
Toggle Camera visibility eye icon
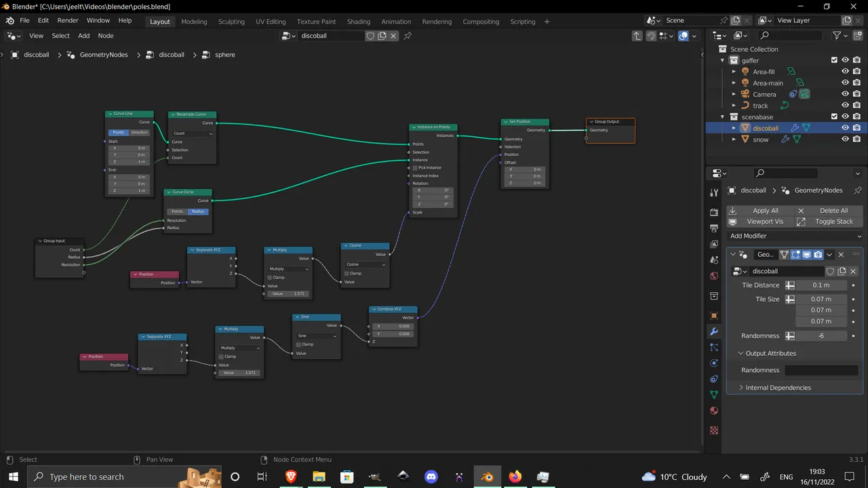tap(845, 94)
